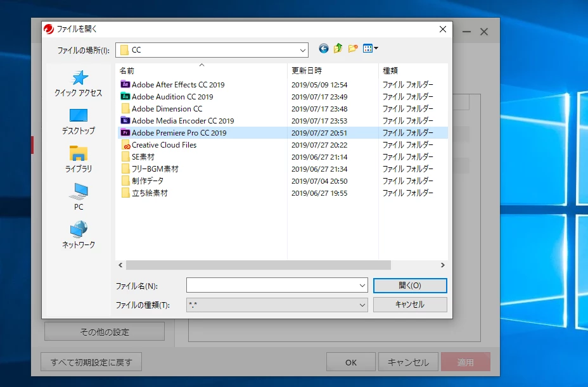This screenshot has width=588, height=387.
Task: Click the 開く(O) button
Action: point(410,286)
